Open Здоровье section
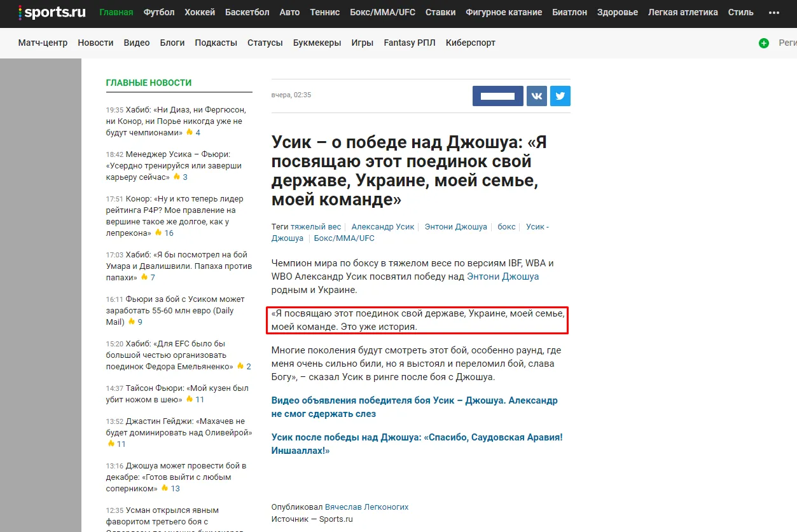 click(x=618, y=12)
